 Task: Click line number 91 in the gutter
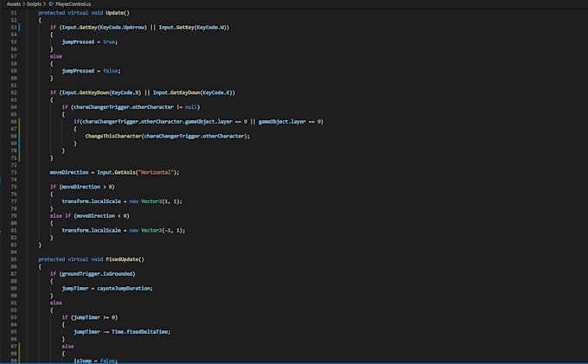click(14, 303)
